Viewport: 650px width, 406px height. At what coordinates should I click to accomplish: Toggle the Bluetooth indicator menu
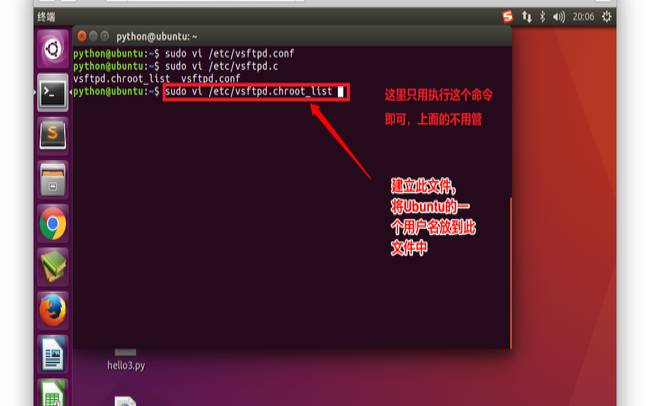click(x=542, y=17)
